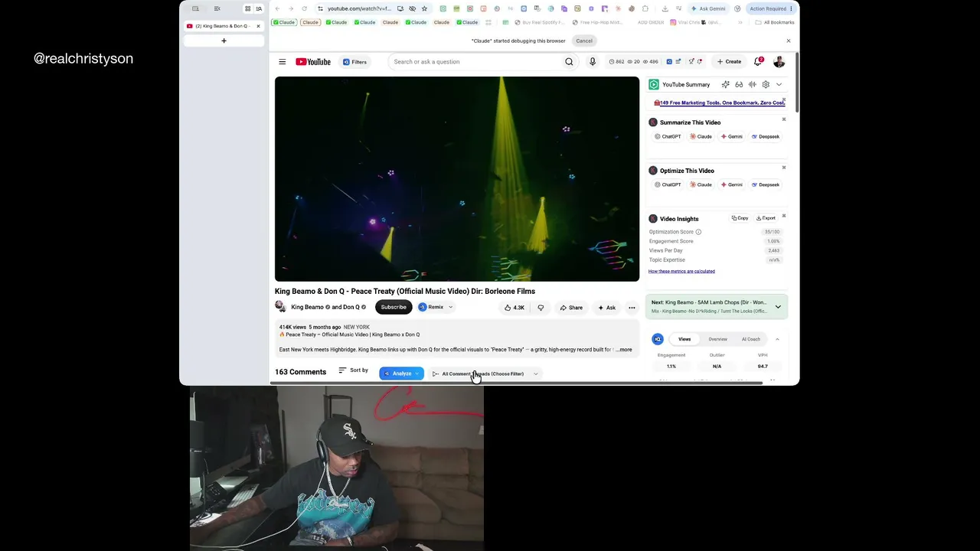Open the King Beamo channel avatar

click(x=280, y=308)
